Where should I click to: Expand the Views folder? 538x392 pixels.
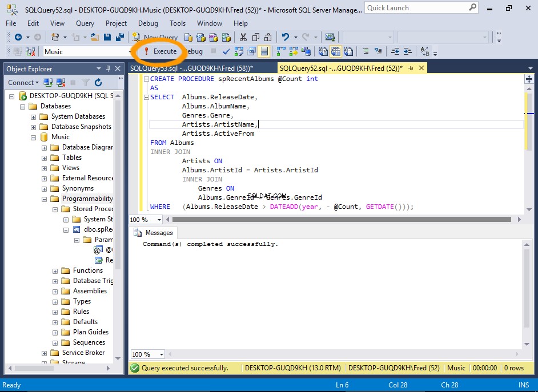44,168
